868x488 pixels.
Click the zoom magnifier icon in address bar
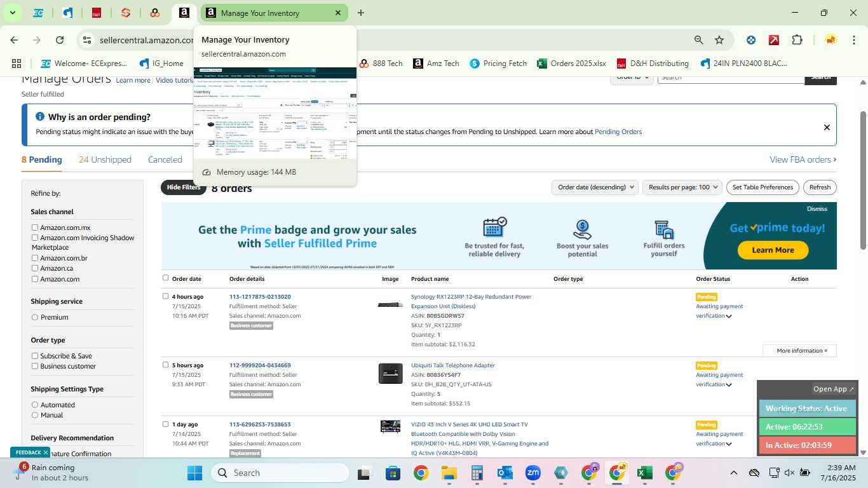(699, 40)
